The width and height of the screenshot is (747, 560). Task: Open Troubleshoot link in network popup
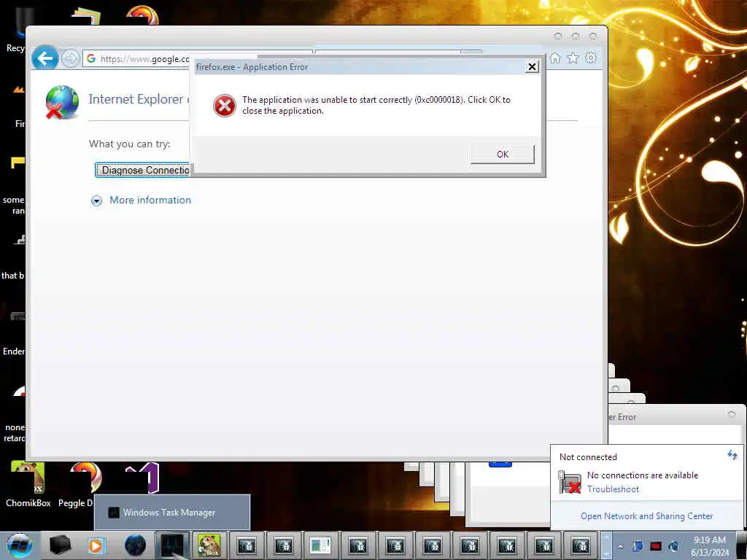(x=613, y=489)
